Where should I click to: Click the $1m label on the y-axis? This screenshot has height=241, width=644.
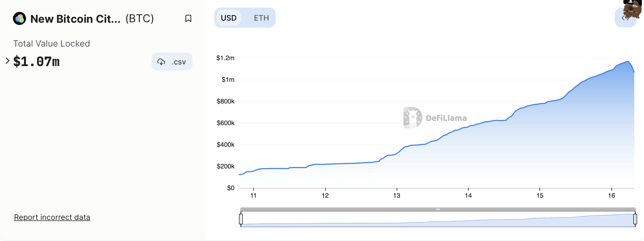pyautogui.click(x=228, y=80)
